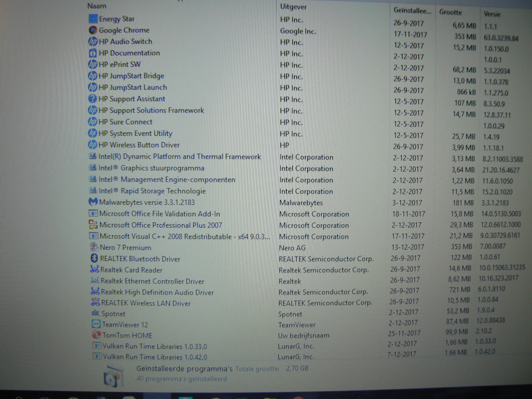Click publisher Malwarebytes cell
Screen dimensions: 532x399
301,203
